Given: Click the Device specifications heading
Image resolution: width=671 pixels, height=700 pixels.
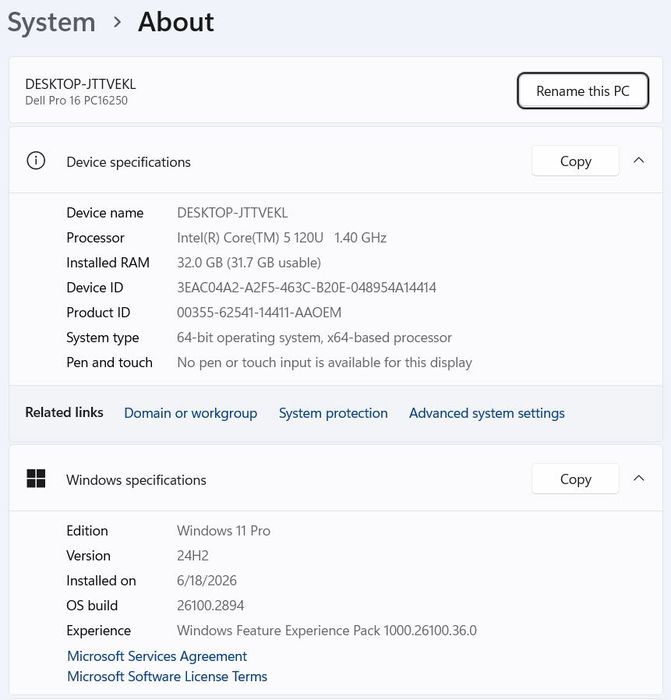Looking at the screenshot, I should click(x=129, y=162).
